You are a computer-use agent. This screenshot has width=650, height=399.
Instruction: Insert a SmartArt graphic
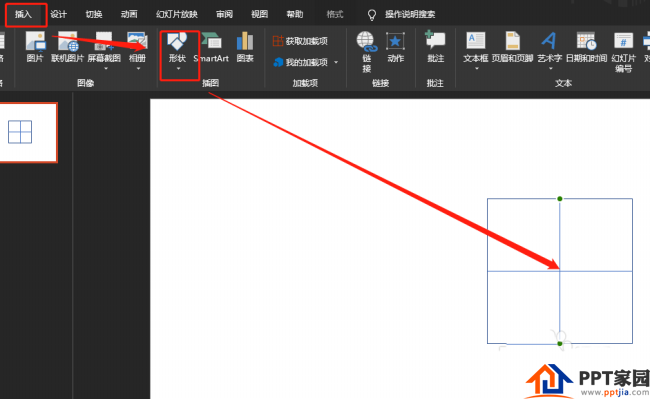click(x=211, y=47)
